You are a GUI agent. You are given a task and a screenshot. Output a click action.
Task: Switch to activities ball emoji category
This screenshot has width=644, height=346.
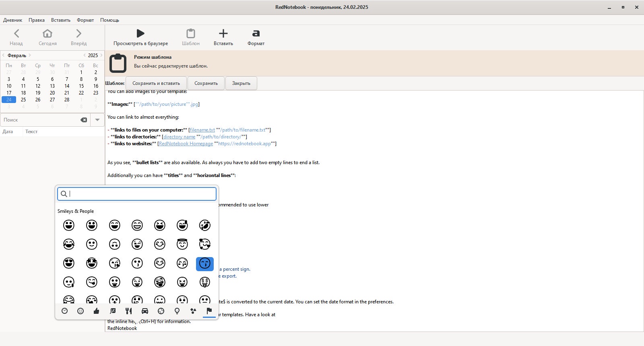(161, 311)
